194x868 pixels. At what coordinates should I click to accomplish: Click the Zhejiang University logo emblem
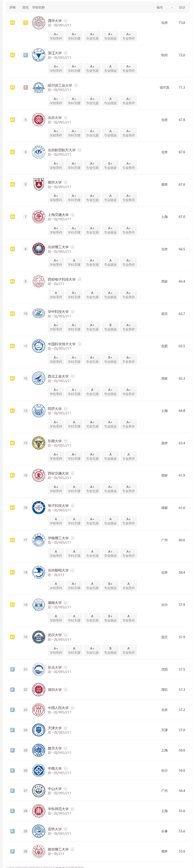38,55
